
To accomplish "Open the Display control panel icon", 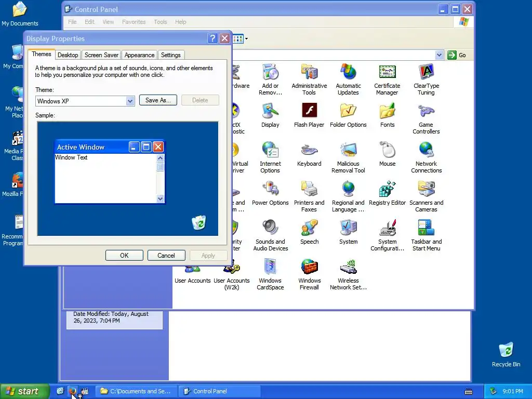I will point(270,115).
